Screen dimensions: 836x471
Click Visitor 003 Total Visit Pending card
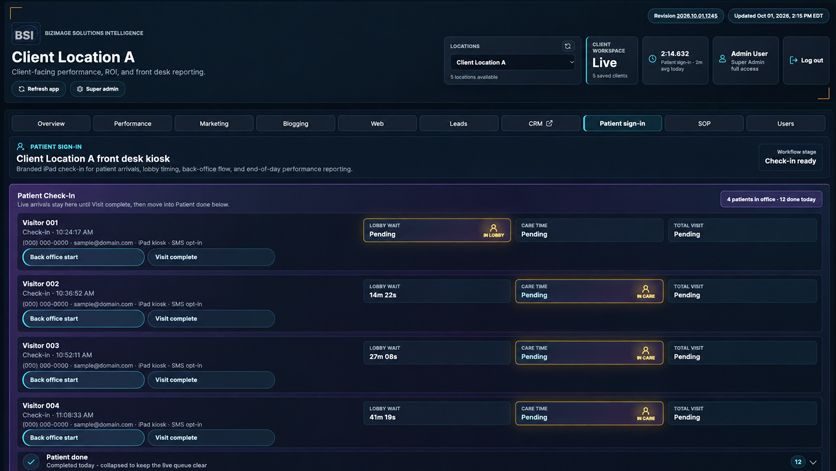(742, 353)
